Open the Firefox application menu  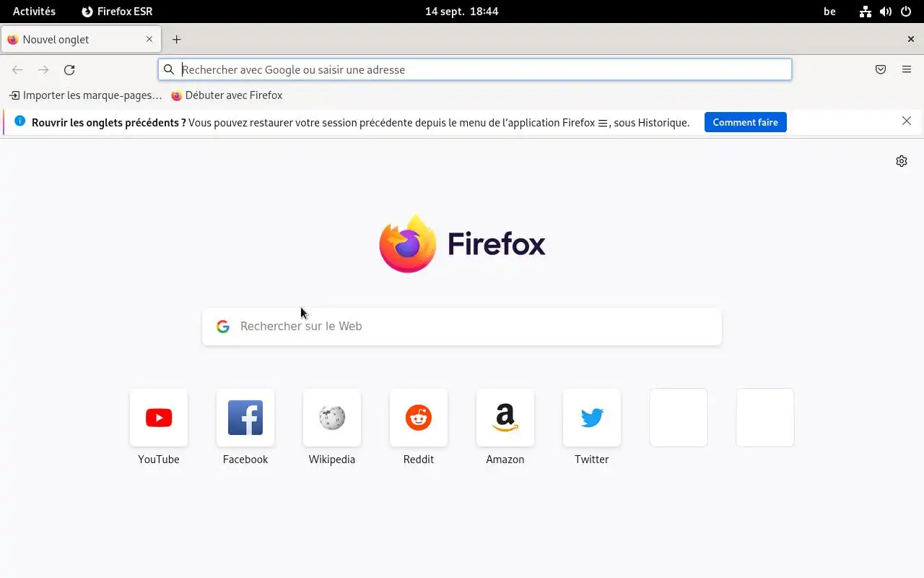pyautogui.click(x=907, y=70)
